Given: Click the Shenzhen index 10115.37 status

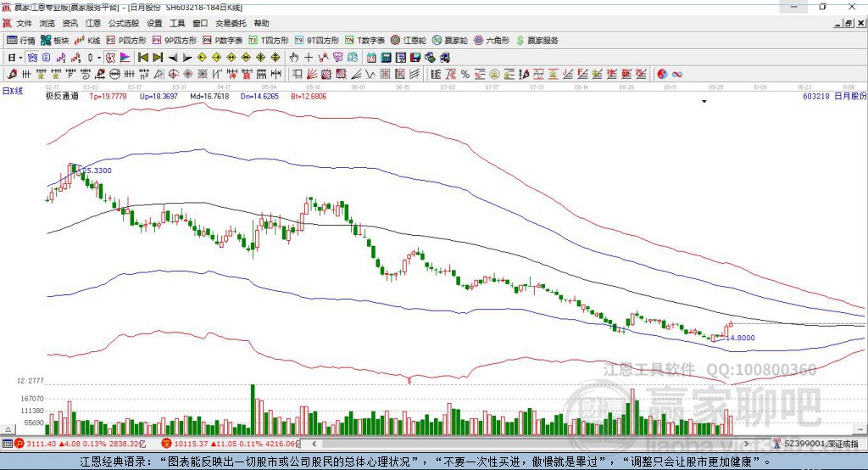Looking at the screenshot, I should pos(231,444).
